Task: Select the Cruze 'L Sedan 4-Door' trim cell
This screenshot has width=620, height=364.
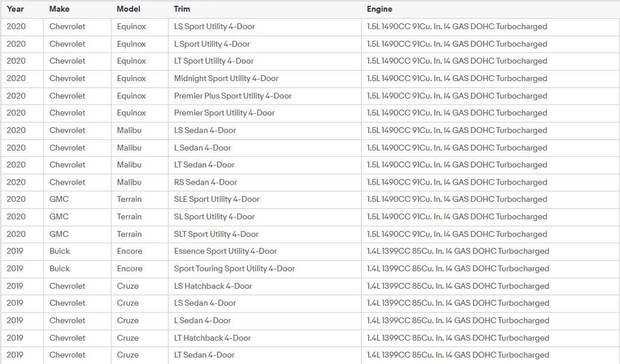Action: tap(265, 320)
